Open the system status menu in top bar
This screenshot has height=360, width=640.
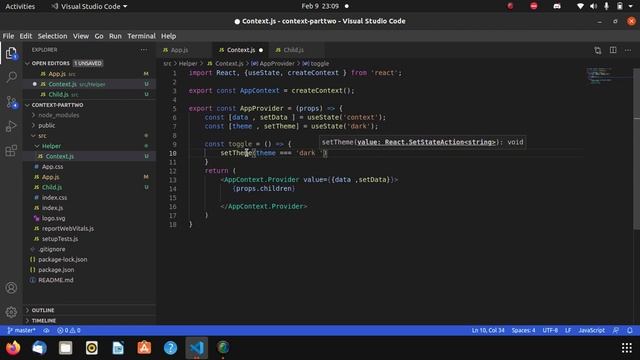tap(605, 6)
